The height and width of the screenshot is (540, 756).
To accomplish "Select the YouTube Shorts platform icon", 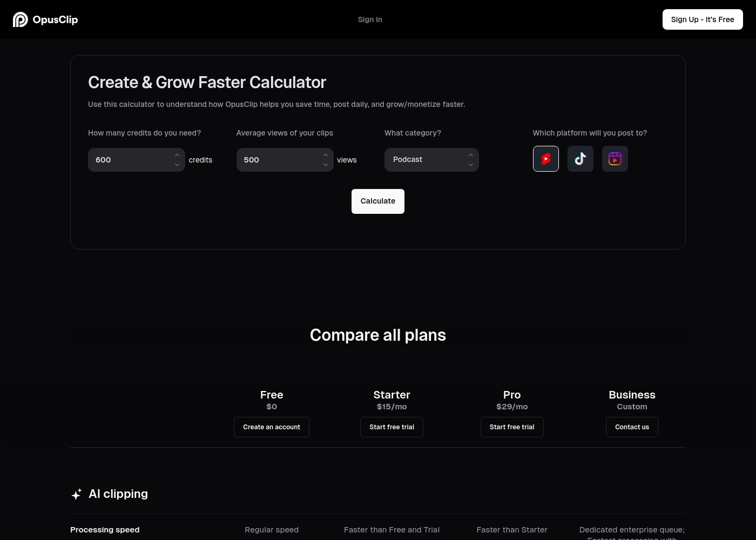I will click(x=546, y=159).
